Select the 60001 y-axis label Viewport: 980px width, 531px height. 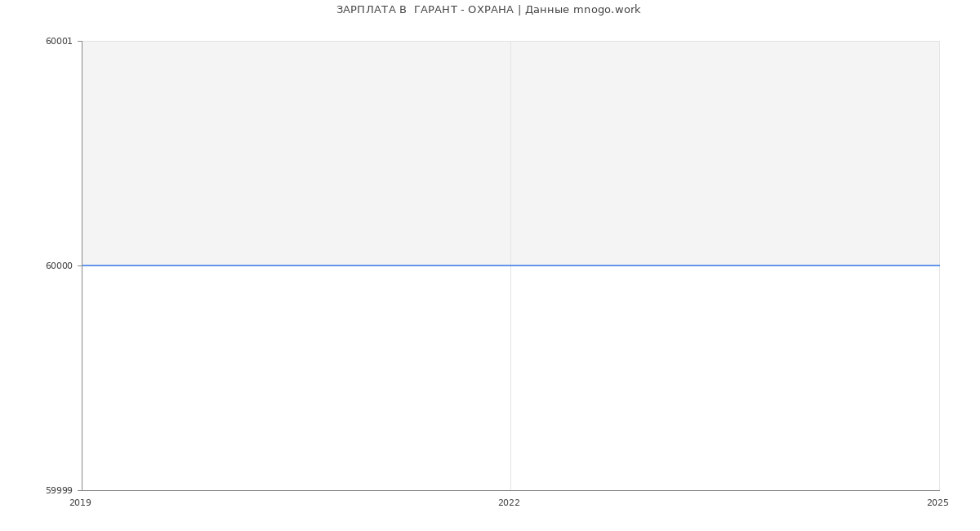pos(59,42)
